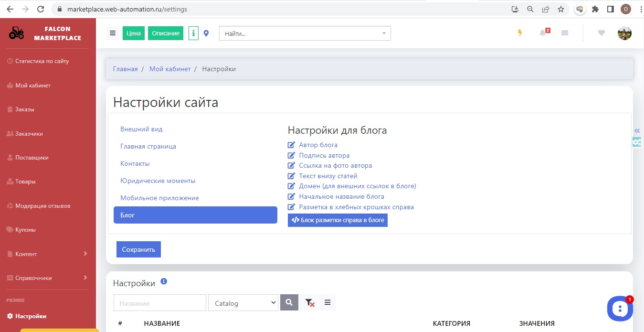Click the Автор блога edit link
Viewport: 644px width, 332px height.
pyautogui.click(x=318, y=145)
